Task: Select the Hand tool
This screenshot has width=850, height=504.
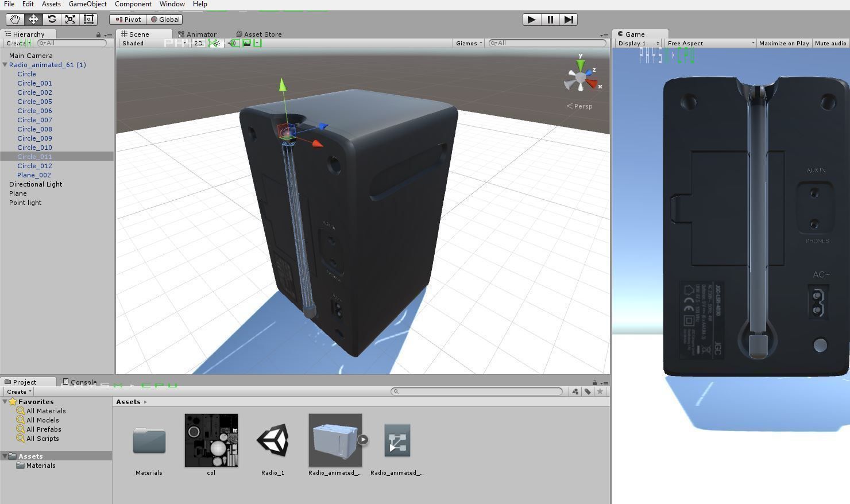Action: (15, 19)
